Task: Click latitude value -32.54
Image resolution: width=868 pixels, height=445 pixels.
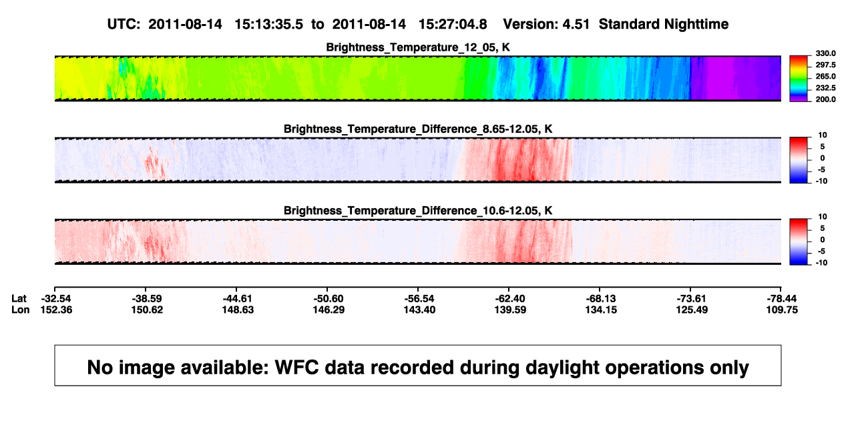Action: click(x=55, y=298)
